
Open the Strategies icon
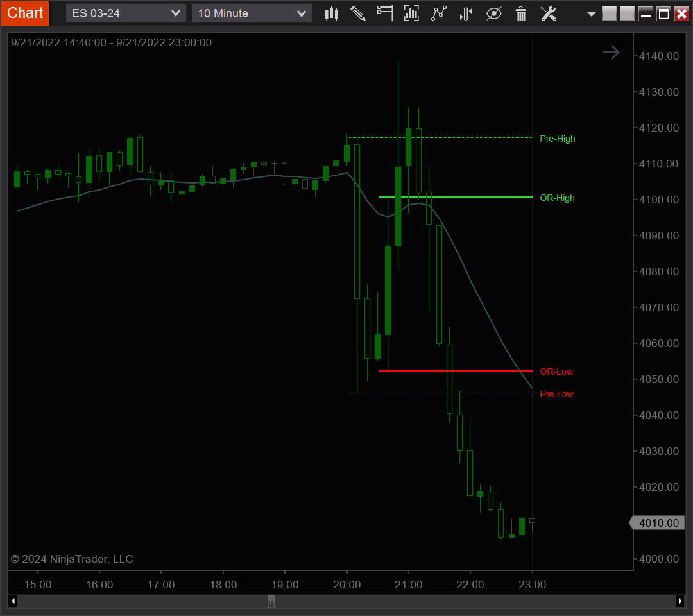466,13
